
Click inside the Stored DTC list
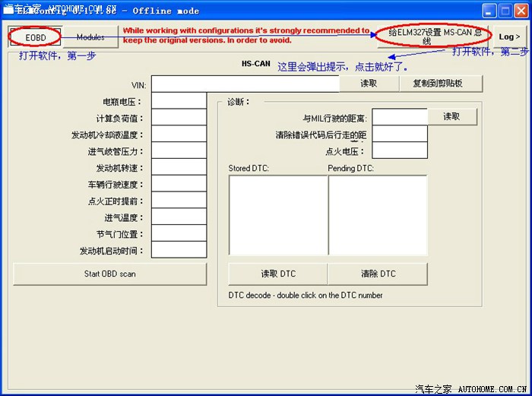pos(278,214)
